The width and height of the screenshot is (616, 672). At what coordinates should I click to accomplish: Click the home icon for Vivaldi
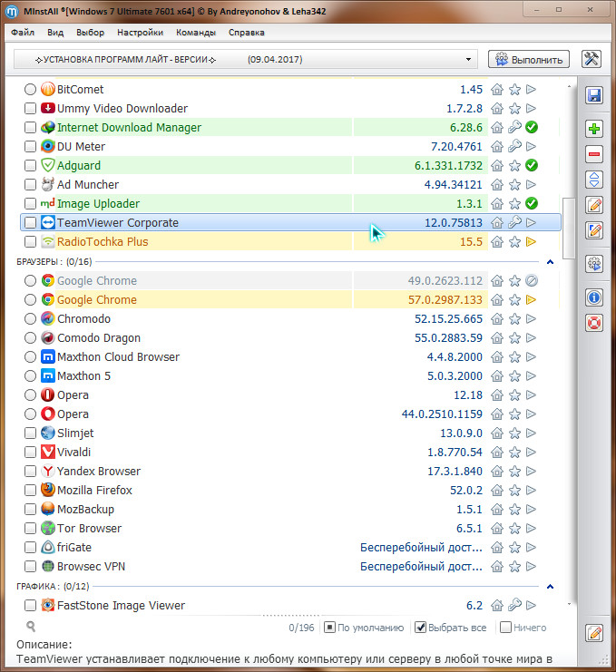point(497,453)
